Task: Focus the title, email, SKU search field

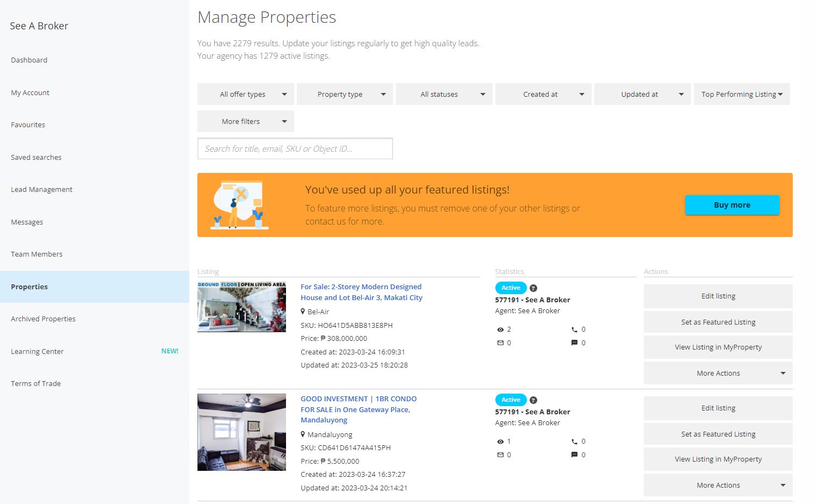Action: click(295, 148)
